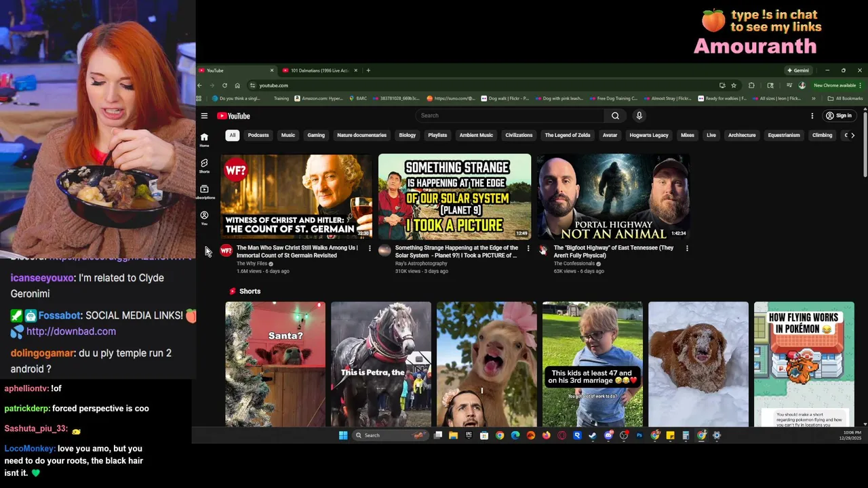Open 'Something Strange Happening' video title
This screenshot has width=868, height=488.
click(x=456, y=251)
